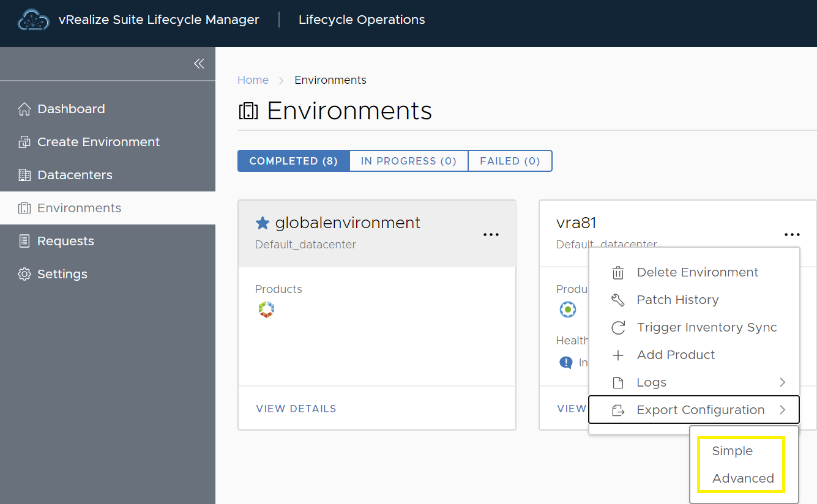Navigate to Home via the breadcrumb
The width and height of the screenshot is (817, 504).
click(253, 80)
